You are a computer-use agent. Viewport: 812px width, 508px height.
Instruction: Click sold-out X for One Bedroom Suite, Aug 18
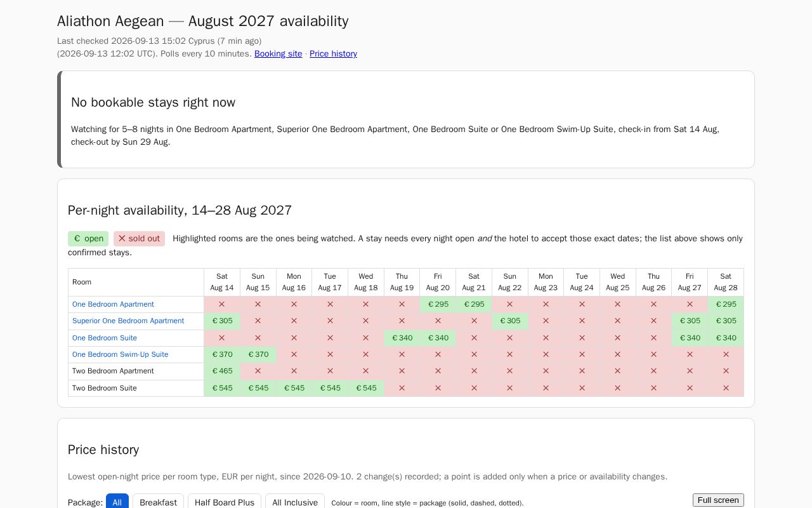pos(366,338)
